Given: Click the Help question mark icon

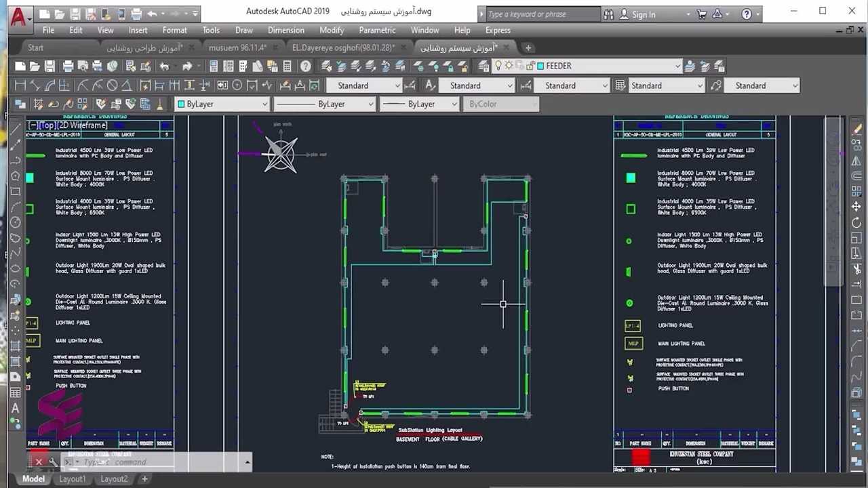Looking at the screenshot, I should (x=306, y=66).
